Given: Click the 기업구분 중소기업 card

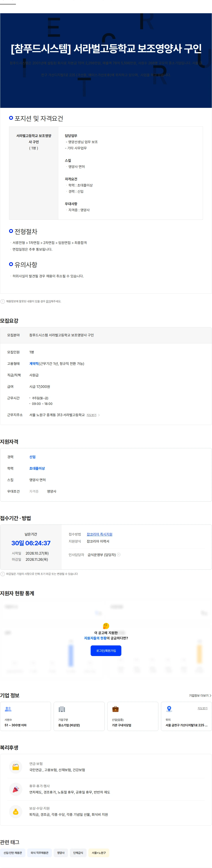Looking at the screenshot, I should pyautogui.click(x=79, y=716).
